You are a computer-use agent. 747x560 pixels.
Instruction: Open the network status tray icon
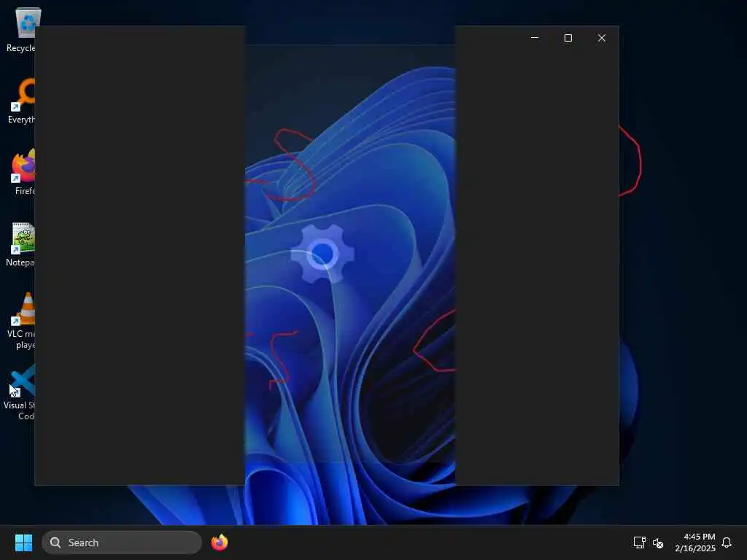pyautogui.click(x=639, y=542)
